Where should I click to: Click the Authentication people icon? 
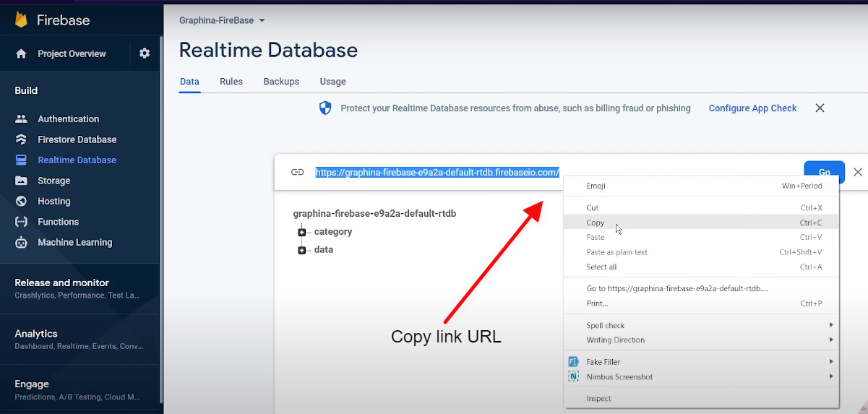pos(21,118)
